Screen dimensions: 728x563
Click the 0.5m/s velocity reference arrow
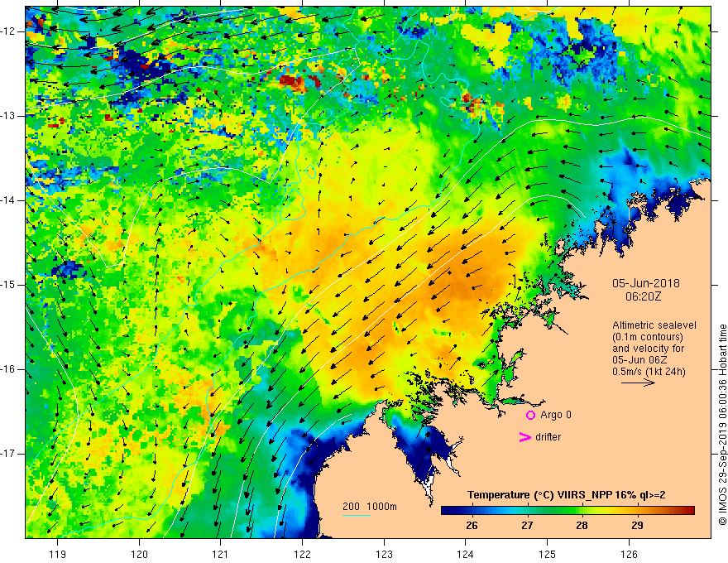click(638, 383)
